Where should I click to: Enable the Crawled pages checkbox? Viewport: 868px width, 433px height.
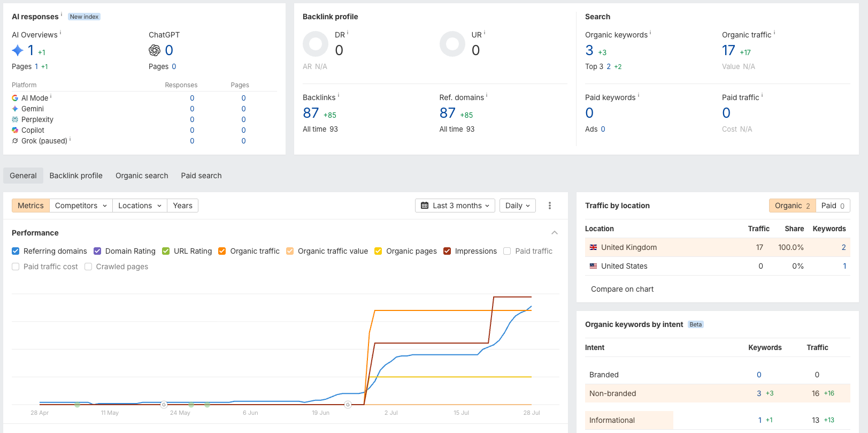88,267
